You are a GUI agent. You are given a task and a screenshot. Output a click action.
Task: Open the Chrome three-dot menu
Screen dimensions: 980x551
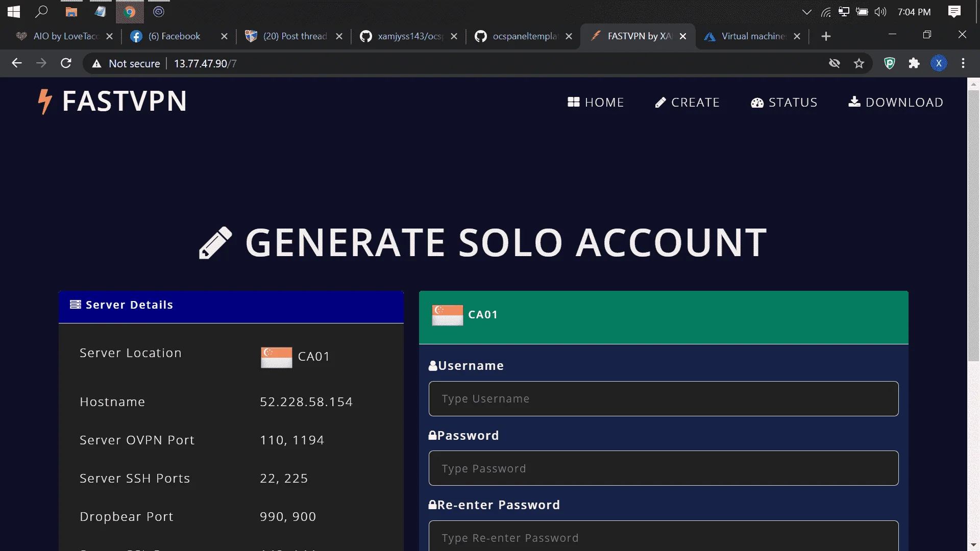coord(963,63)
